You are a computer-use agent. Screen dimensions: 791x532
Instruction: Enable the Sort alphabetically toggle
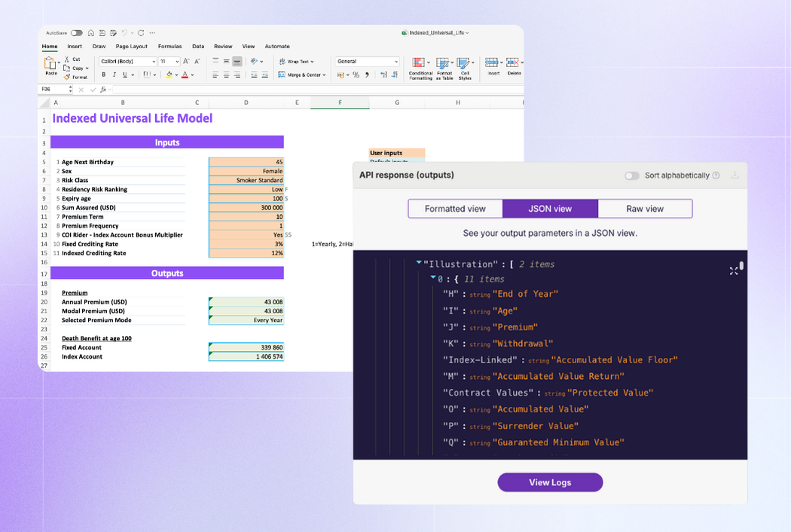point(631,176)
